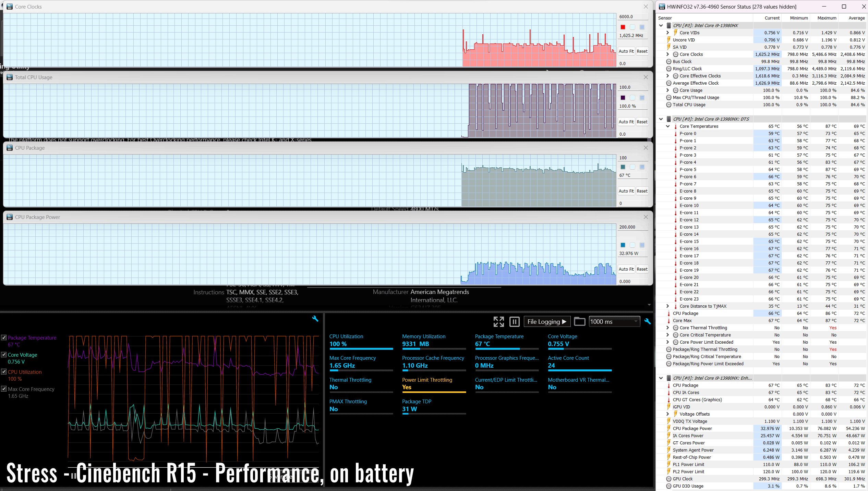Expand the Core Effective Clocks row
This screenshot has width=868, height=491.
pos(667,76)
